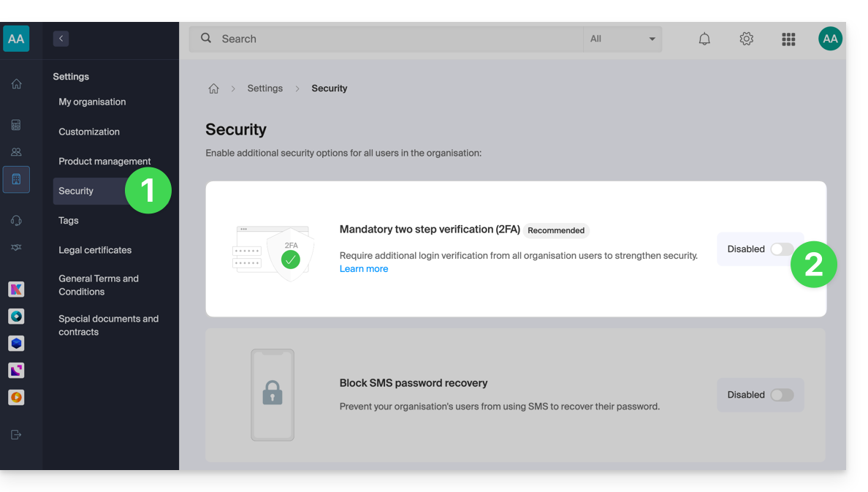This screenshot has width=868, height=492.
Task: Open the notifications bell
Action: (704, 39)
